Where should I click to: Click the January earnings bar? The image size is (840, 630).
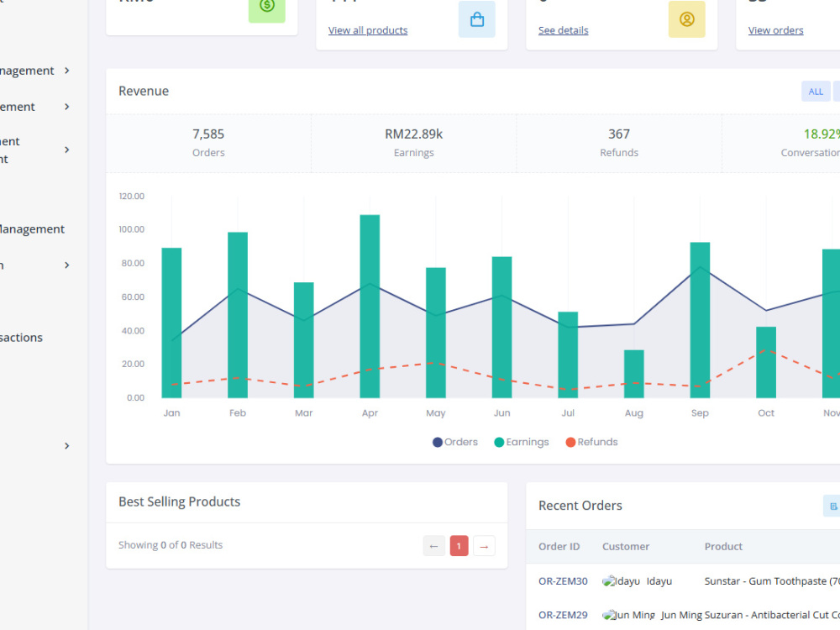pyautogui.click(x=171, y=323)
